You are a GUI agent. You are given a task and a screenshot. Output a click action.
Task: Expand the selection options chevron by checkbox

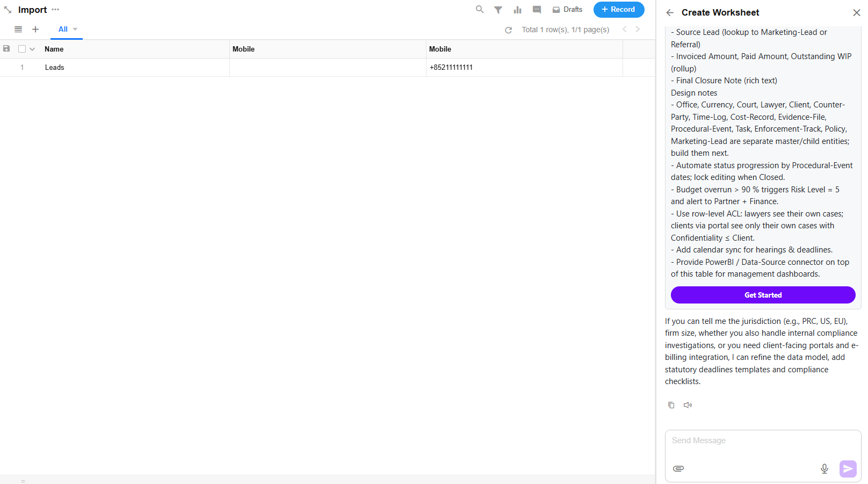click(x=32, y=49)
